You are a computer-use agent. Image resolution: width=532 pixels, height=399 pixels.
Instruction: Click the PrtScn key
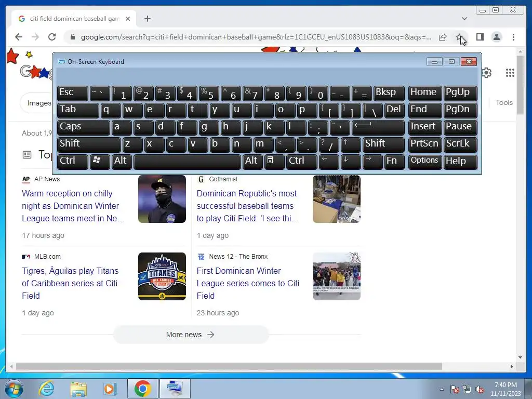click(x=425, y=144)
